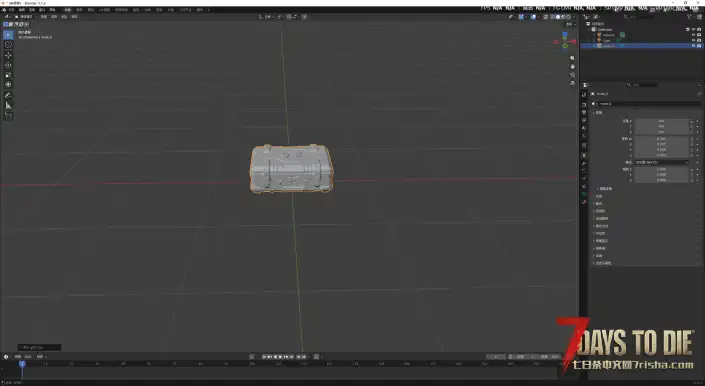Jump to the timeline end frame
This screenshot has height=386, width=705.
[291, 356]
